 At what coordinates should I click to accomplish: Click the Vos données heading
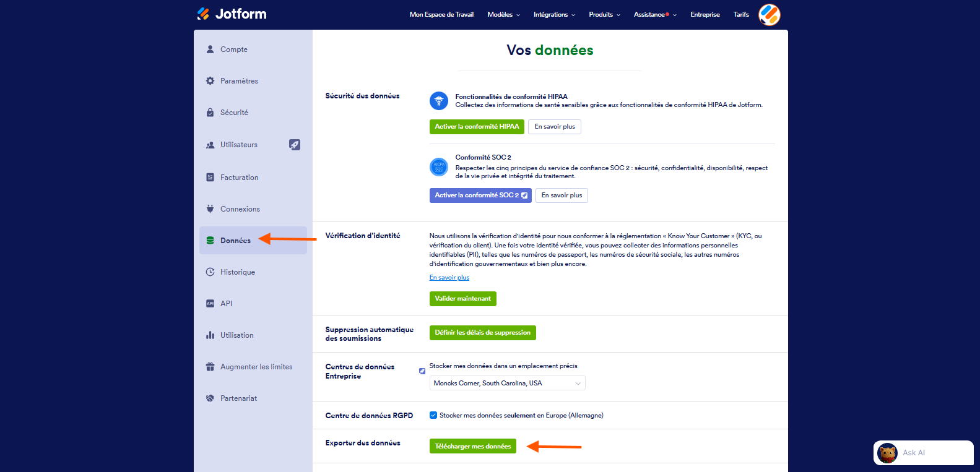tap(550, 50)
